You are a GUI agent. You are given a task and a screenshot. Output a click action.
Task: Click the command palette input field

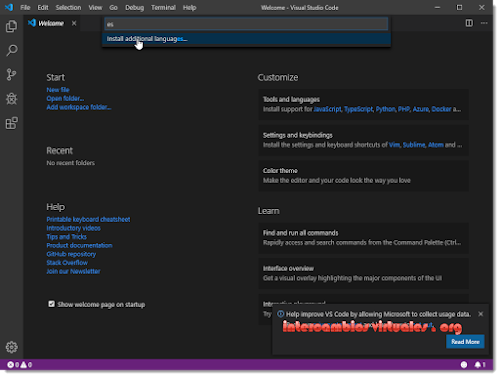click(x=246, y=24)
